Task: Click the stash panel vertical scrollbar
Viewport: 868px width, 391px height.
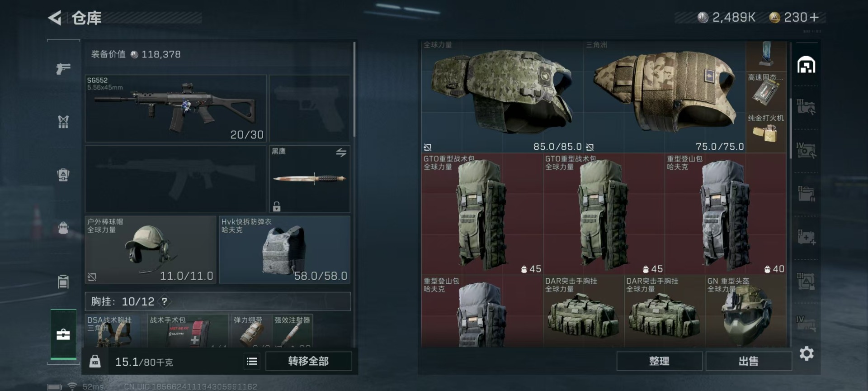Action: click(791, 129)
